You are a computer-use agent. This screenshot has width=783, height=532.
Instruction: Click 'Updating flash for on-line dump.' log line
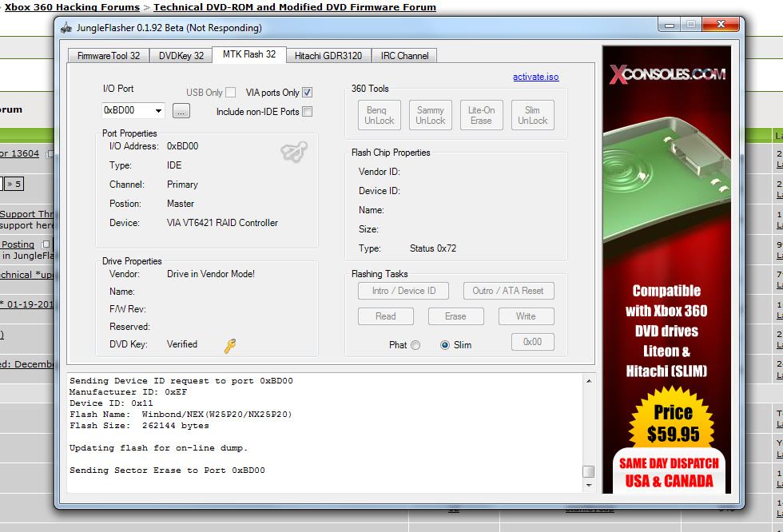[159, 448]
